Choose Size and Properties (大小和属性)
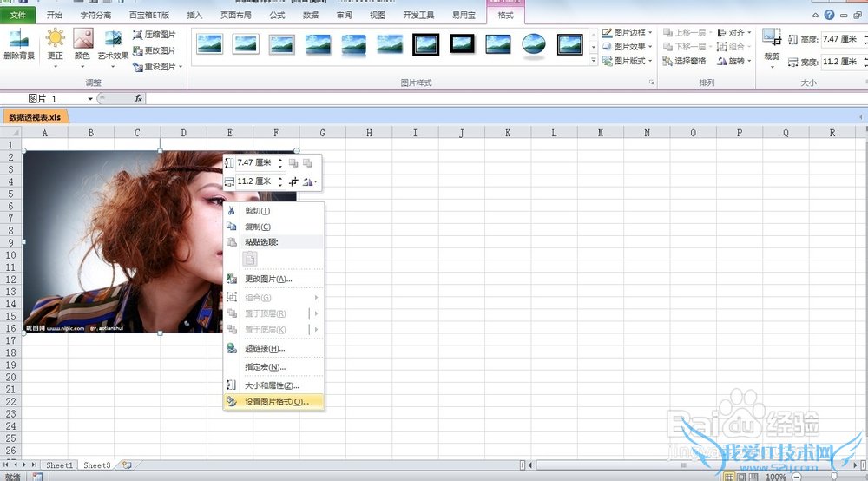 [x=273, y=385]
